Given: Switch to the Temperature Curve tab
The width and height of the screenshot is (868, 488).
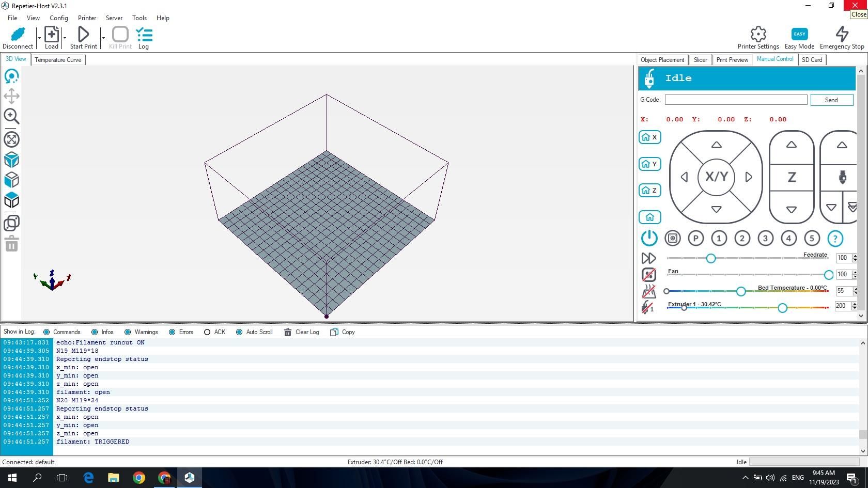Looking at the screenshot, I should (x=58, y=60).
